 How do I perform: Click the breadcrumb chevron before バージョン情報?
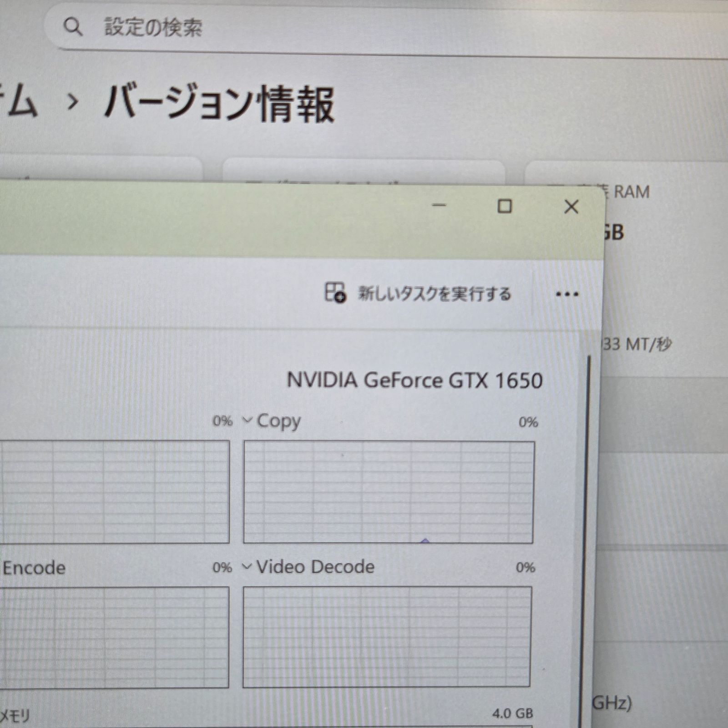coord(72,102)
